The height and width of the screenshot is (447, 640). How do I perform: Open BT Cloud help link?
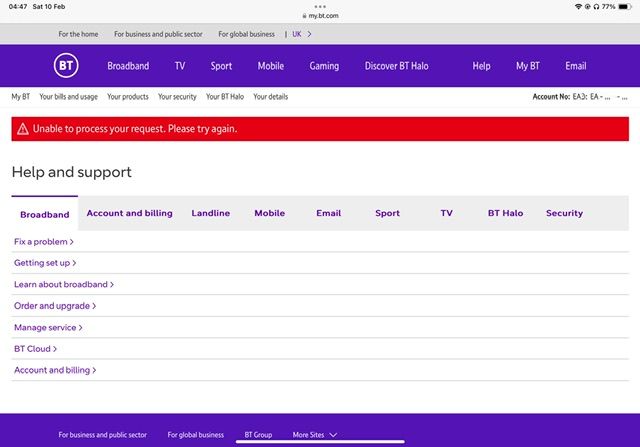pos(35,349)
